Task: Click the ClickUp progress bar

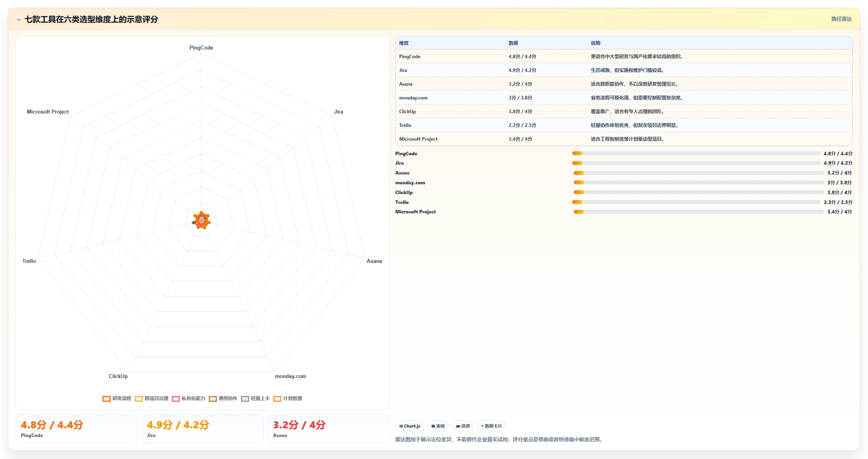Action: (x=699, y=192)
